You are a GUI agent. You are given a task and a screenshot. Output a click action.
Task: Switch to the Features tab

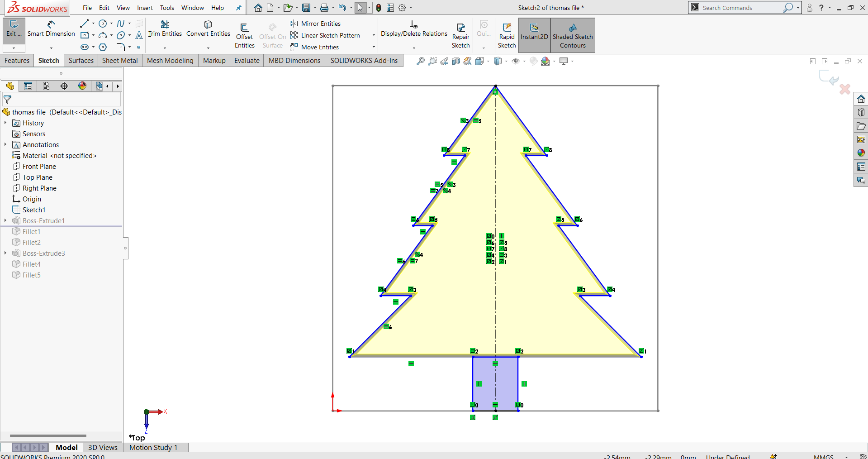point(17,61)
